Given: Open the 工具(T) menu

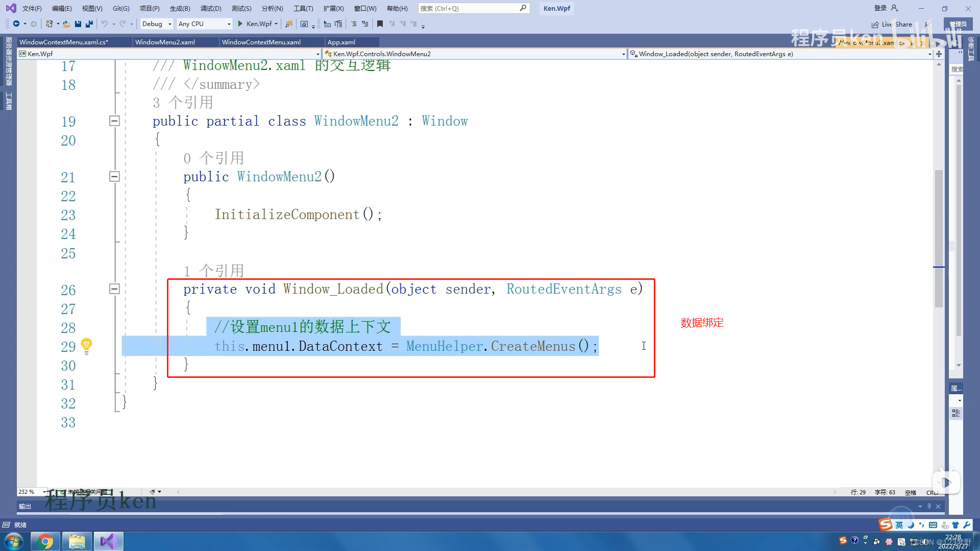Looking at the screenshot, I should click(x=303, y=8).
